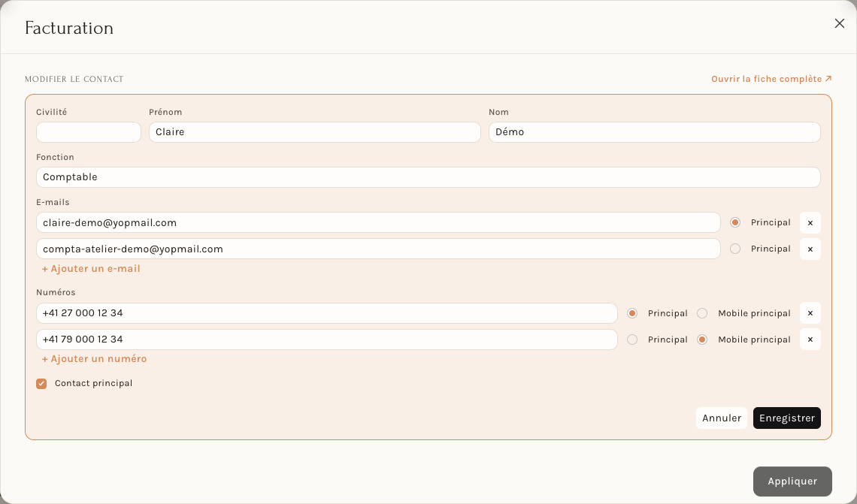Apply changes with the Appliquer button
The width and height of the screenshot is (857, 504).
point(792,481)
